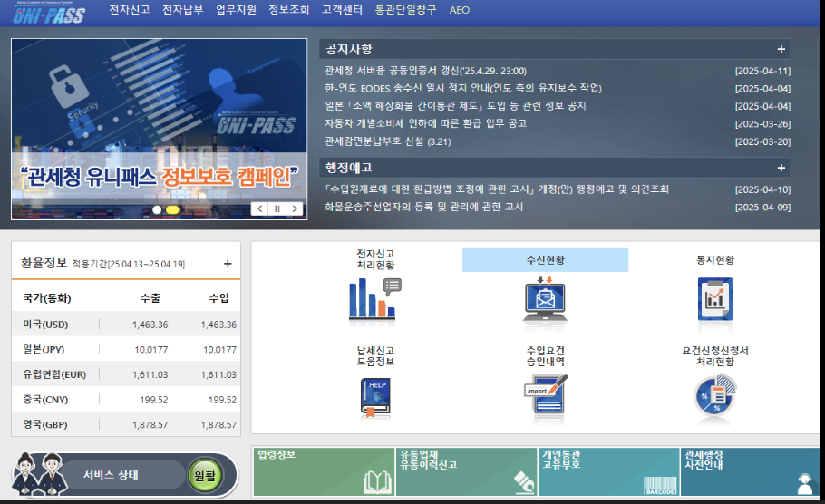Expand 행정예고 with plus button
The height and width of the screenshot is (504, 825).
(x=781, y=168)
